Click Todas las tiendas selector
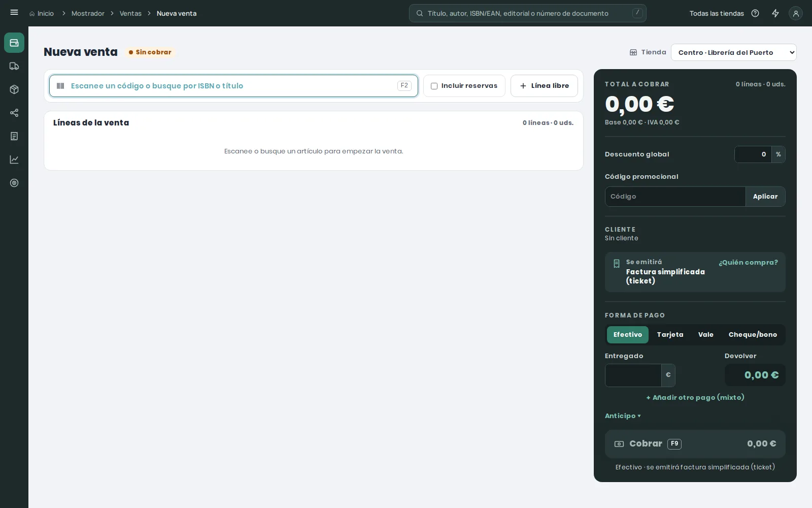 (717, 14)
